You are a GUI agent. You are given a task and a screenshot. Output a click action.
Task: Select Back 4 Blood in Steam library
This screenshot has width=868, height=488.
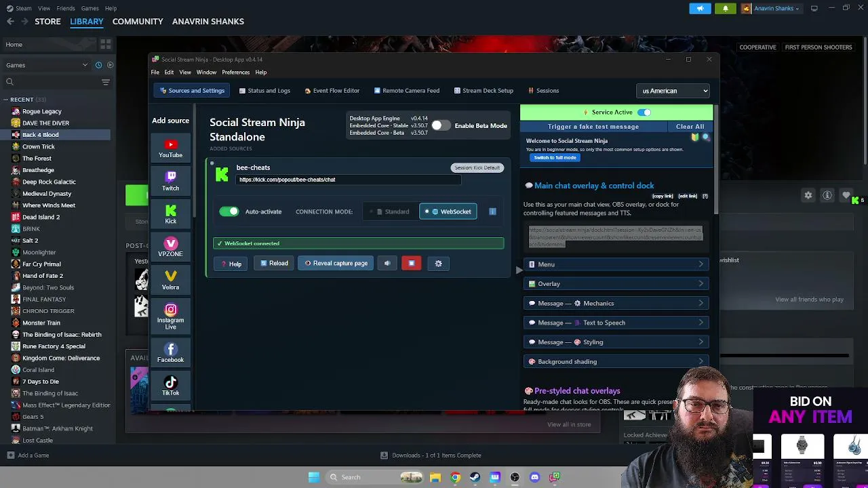pyautogui.click(x=56, y=135)
